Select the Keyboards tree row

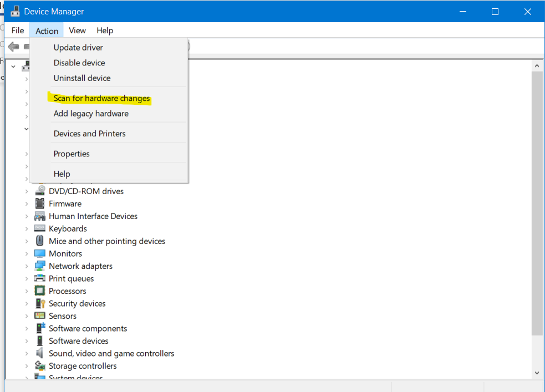point(68,228)
